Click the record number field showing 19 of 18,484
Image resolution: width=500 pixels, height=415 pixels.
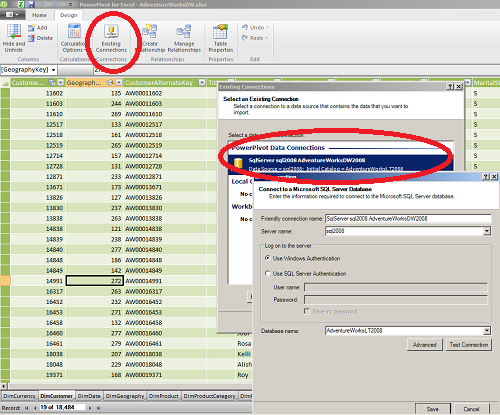pos(63,407)
